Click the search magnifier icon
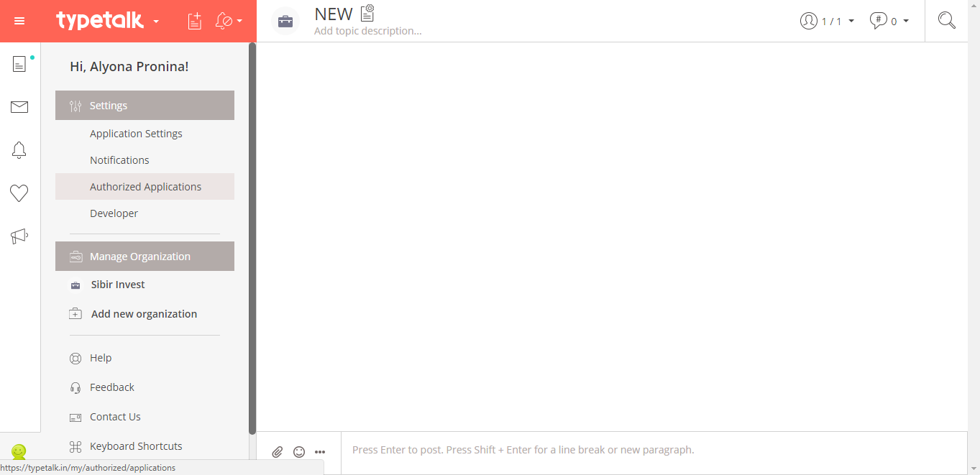980x475 pixels. tap(947, 21)
